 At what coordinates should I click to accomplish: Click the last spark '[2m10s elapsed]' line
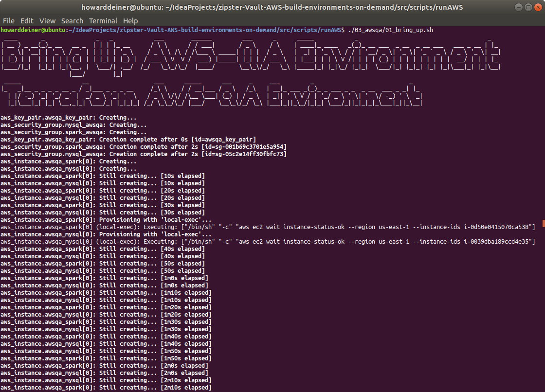click(106, 388)
